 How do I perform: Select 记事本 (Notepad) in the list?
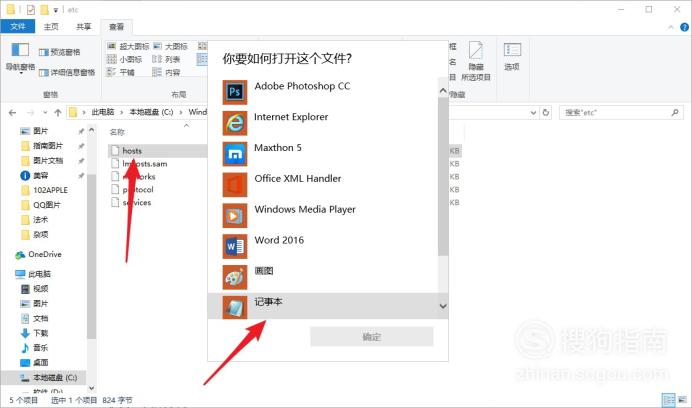pyautogui.click(x=323, y=306)
